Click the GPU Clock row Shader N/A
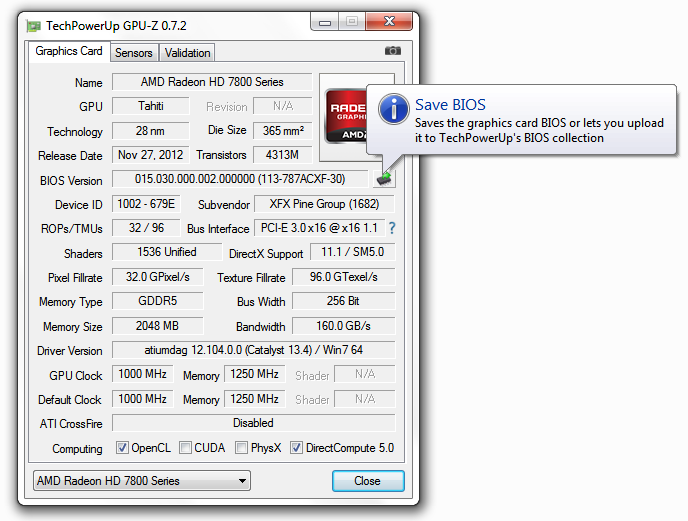688x521 pixels. pyautogui.click(x=365, y=374)
